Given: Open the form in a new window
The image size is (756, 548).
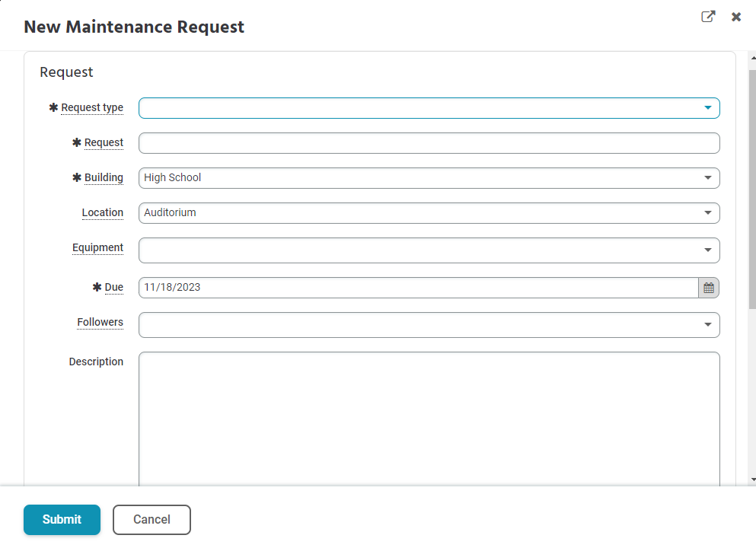Looking at the screenshot, I should pos(708,17).
